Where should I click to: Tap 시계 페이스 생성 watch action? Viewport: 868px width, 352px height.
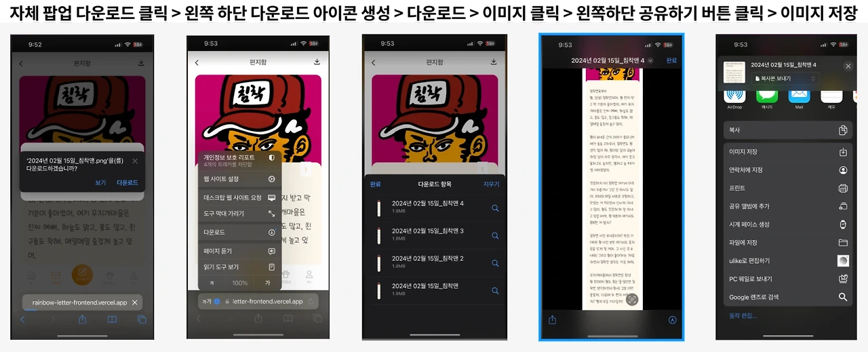(788, 224)
